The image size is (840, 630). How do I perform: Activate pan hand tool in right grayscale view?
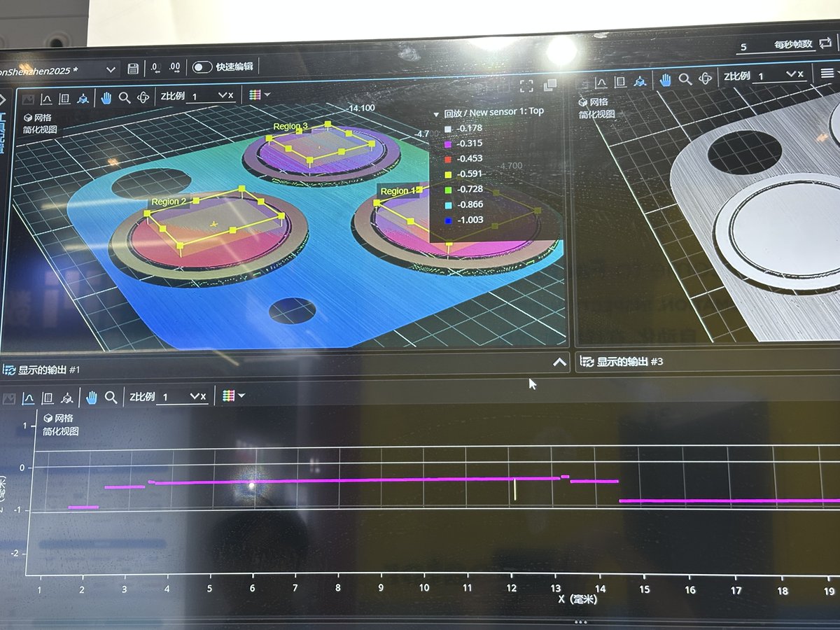pos(664,80)
